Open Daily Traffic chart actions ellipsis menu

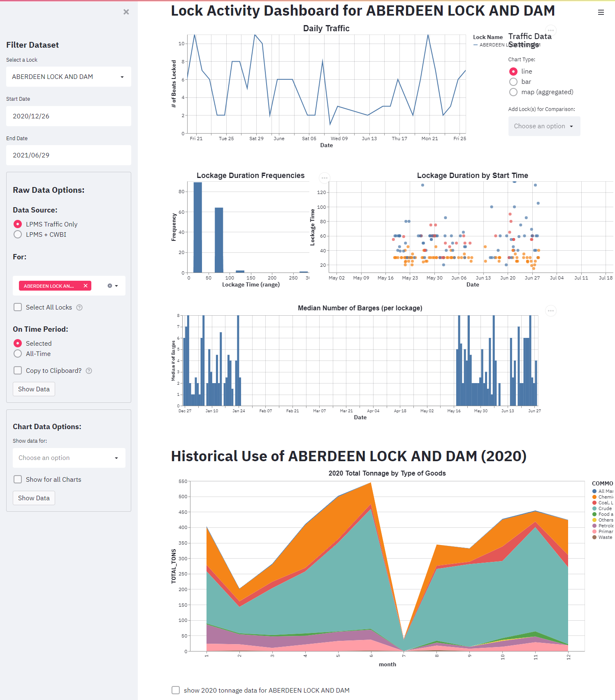(551, 30)
